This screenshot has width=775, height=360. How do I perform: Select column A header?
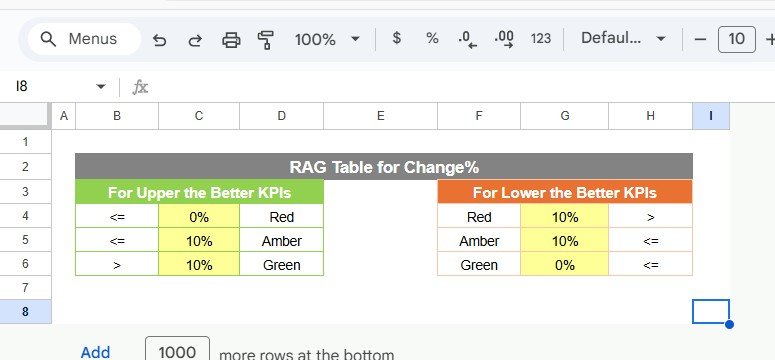tap(63, 116)
